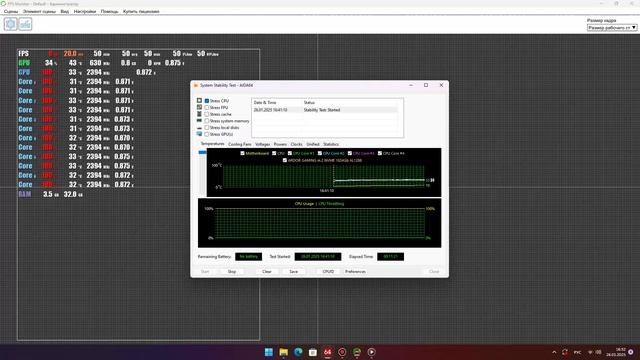640x360 pixels.
Task: Switch to AIDA64 via taskbar icon
Action: pyautogui.click(x=327, y=352)
